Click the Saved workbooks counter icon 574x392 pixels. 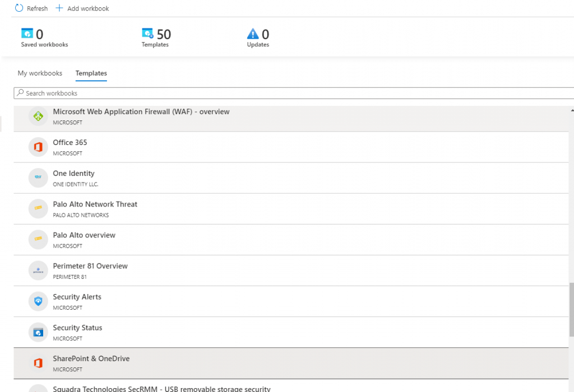(x=27, y=33)
